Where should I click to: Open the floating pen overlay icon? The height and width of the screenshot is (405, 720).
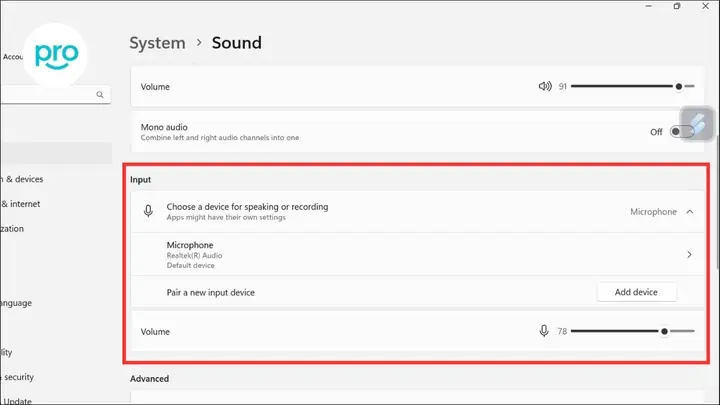coord(697,124)
